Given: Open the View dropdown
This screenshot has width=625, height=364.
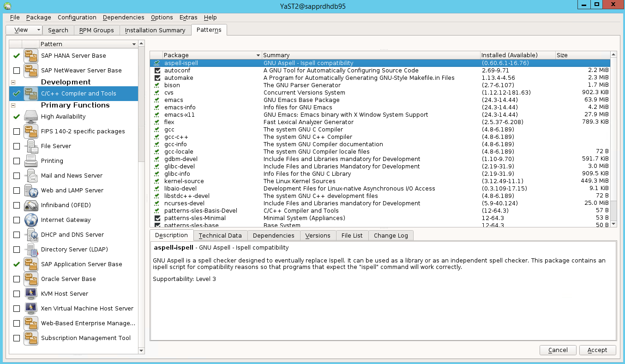Looking at the screenshot, I should 24,30.
